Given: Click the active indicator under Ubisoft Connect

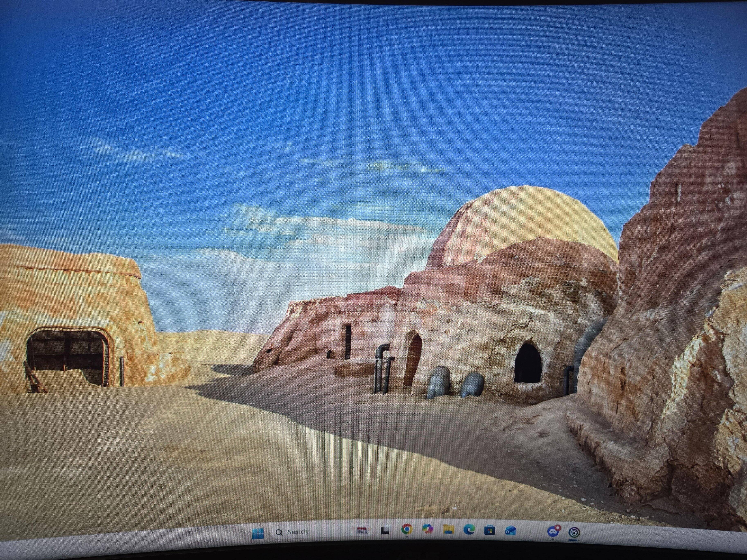Looking at the screenshot, I should coord(574,539).
